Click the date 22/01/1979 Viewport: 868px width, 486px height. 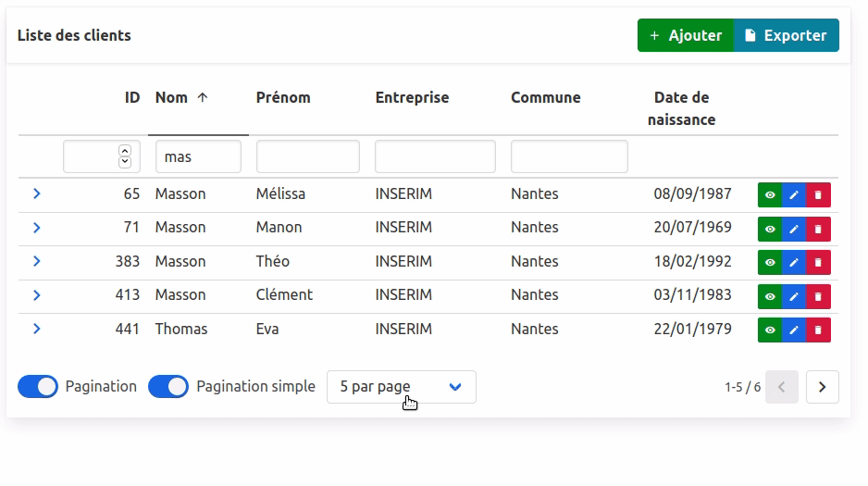(x=692, y=329)
